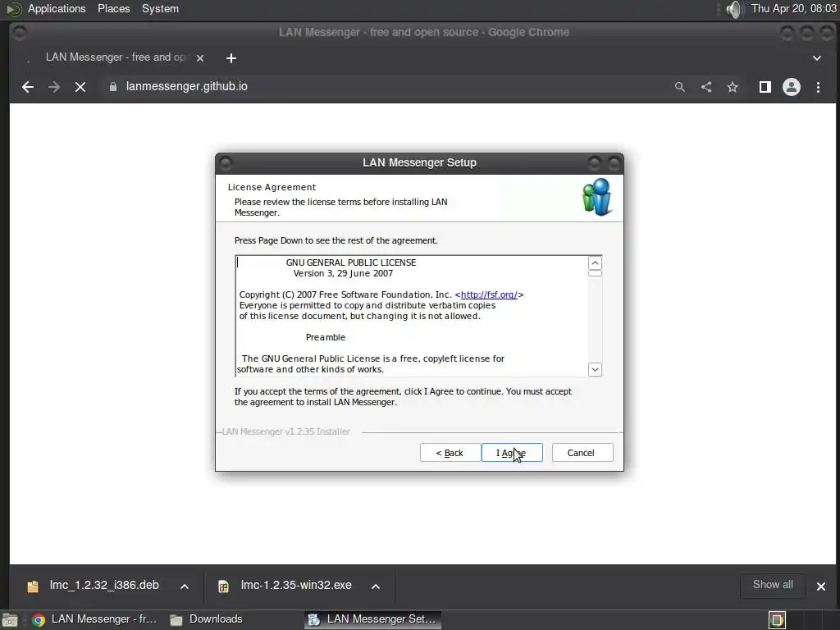Screen dimensions: 840x630
Task: Click the LAN Messenger Setup title bar
Action: point(419,163)
